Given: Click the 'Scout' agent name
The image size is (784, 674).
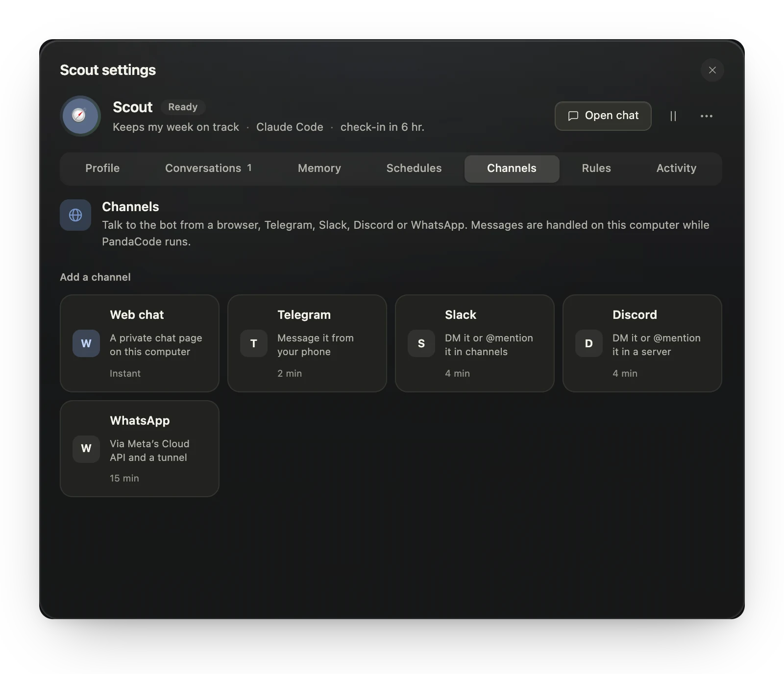Looking at the screenshot, I should tap(133, 107).
